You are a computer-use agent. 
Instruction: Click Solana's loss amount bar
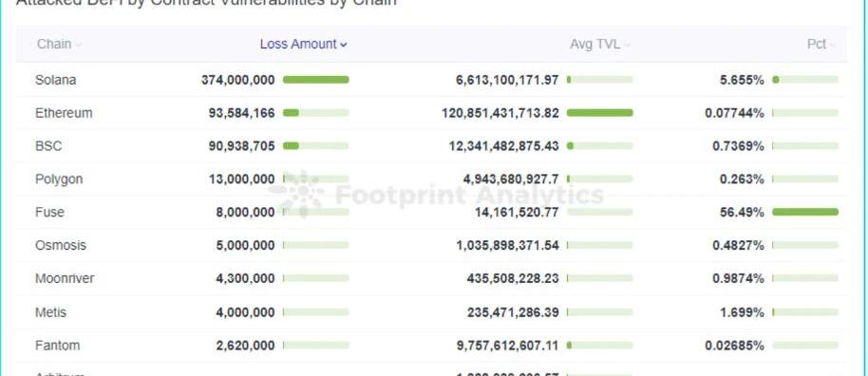[x=316, y=80]
